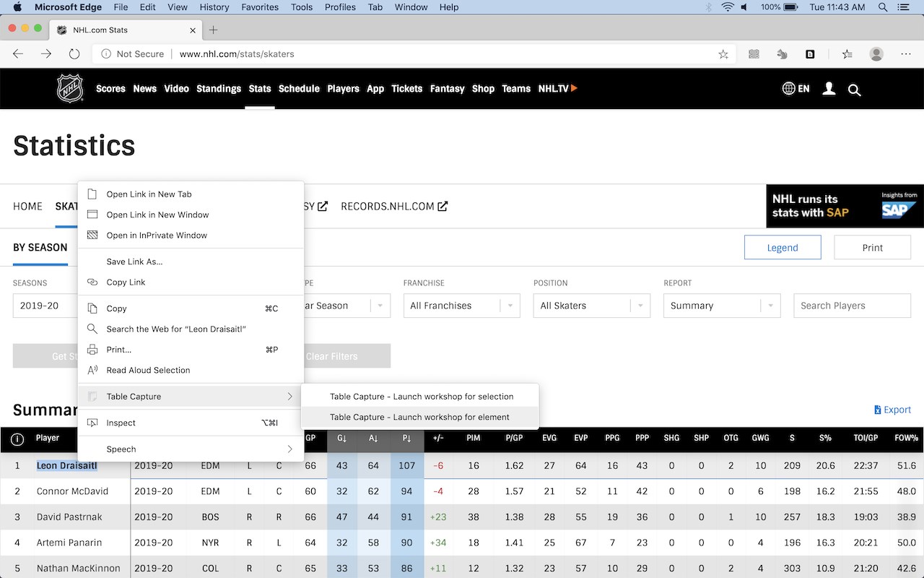Expand the Report Summary dropdown
Viewport: 924px width, 578px height.
pos(722,306)
